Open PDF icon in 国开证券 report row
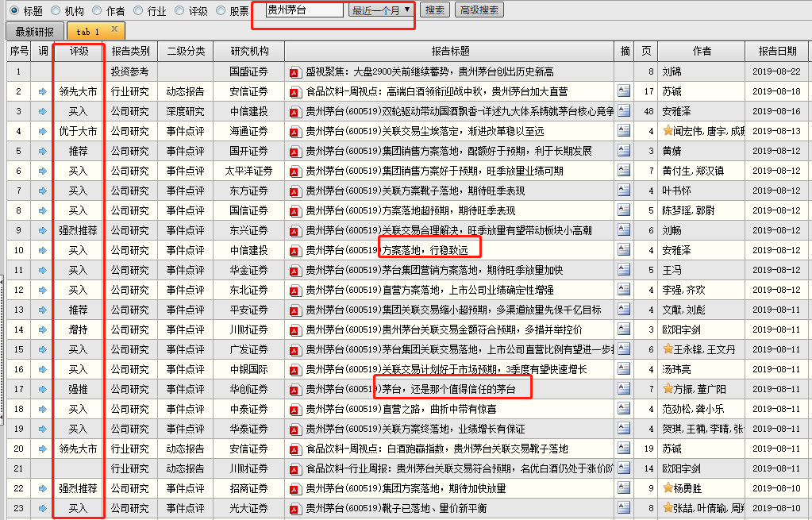The width and height of the screenshot is (812, 520). click(295, 151)
